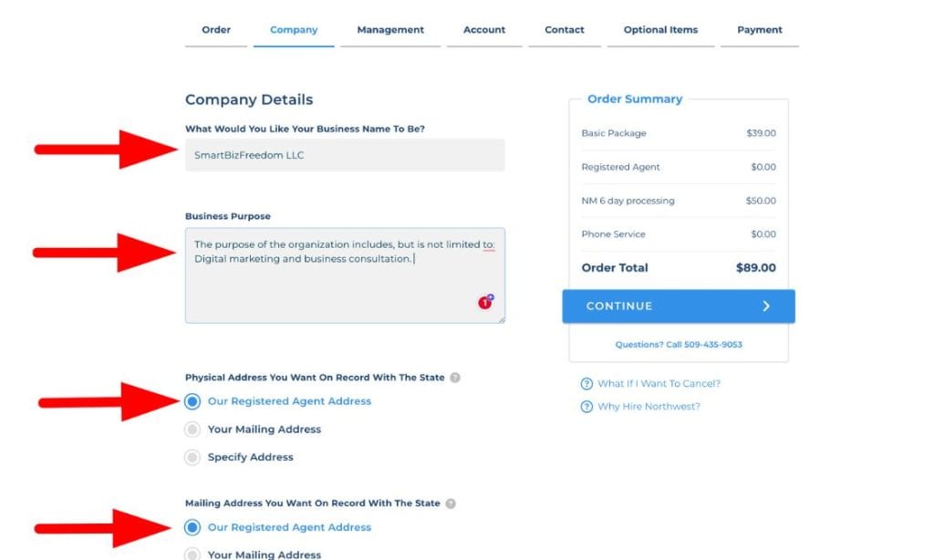Image resolution: width=934 pixels, height=560 pixels.
Task: Switch to the Order tab
Action: (216, 30)
